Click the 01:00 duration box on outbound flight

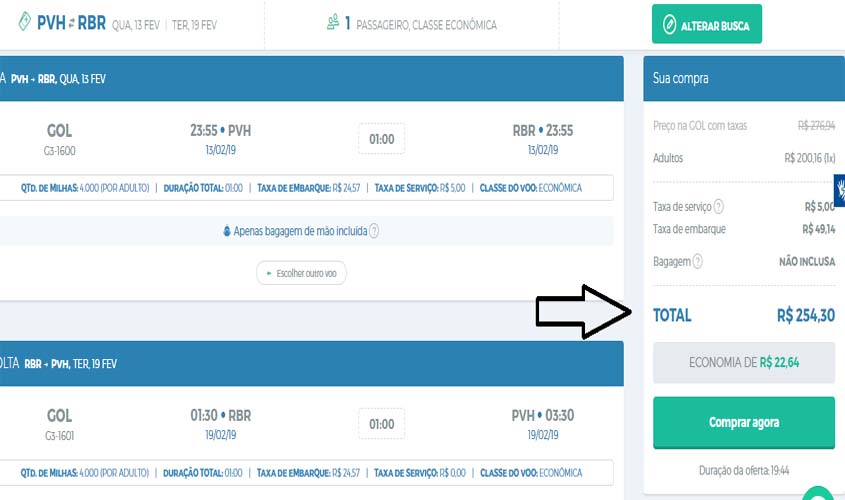[x=381, y=139]
